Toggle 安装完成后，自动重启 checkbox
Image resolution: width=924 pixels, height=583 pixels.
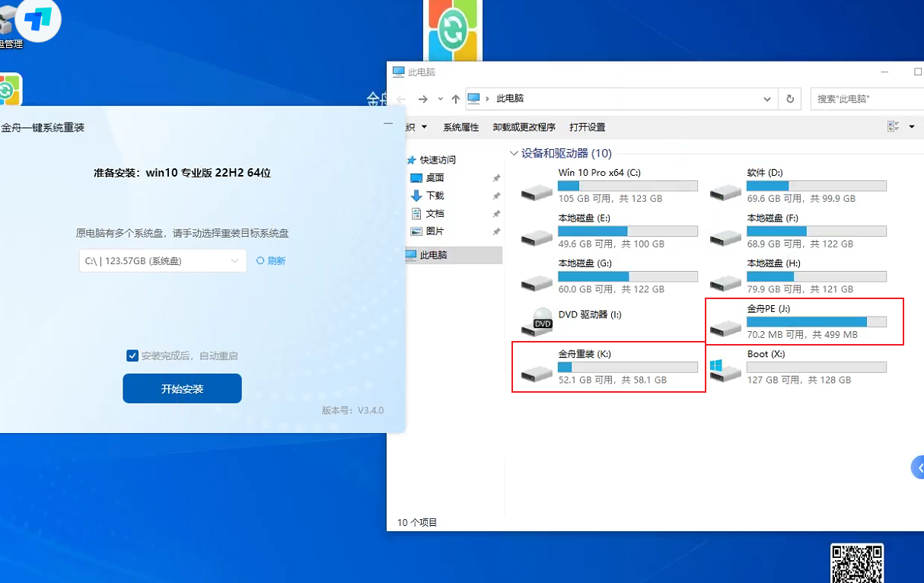tap(132, 355)
